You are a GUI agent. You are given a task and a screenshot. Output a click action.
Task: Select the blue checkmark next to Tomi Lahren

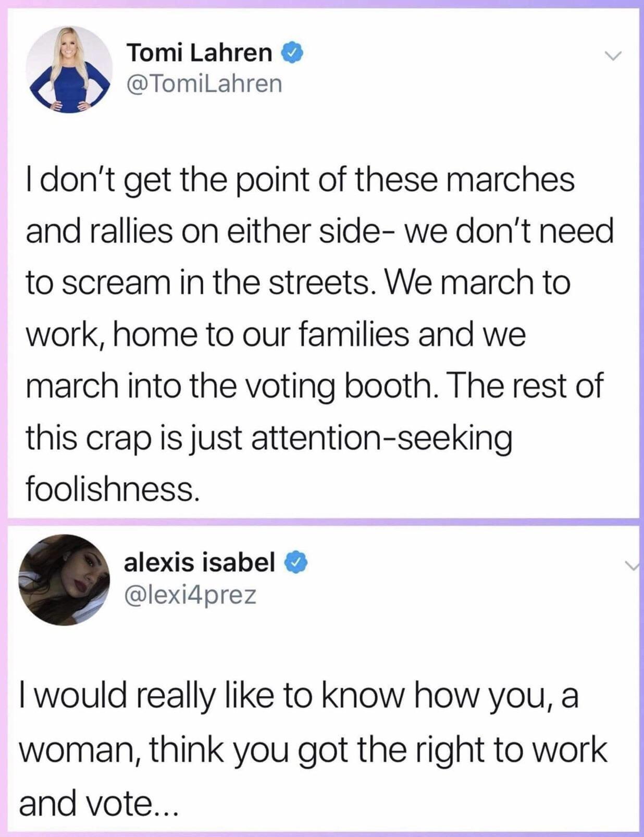293,52
